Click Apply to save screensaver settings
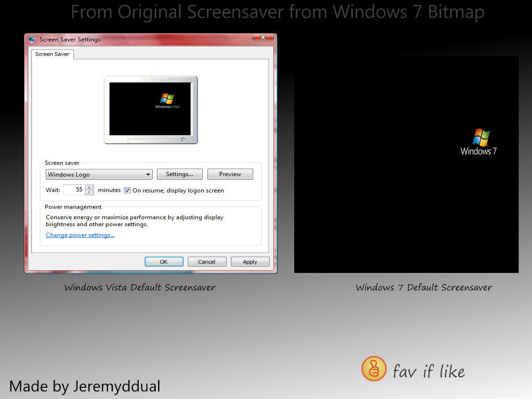This screenshot has width=532, height=399. click(250, 261)
